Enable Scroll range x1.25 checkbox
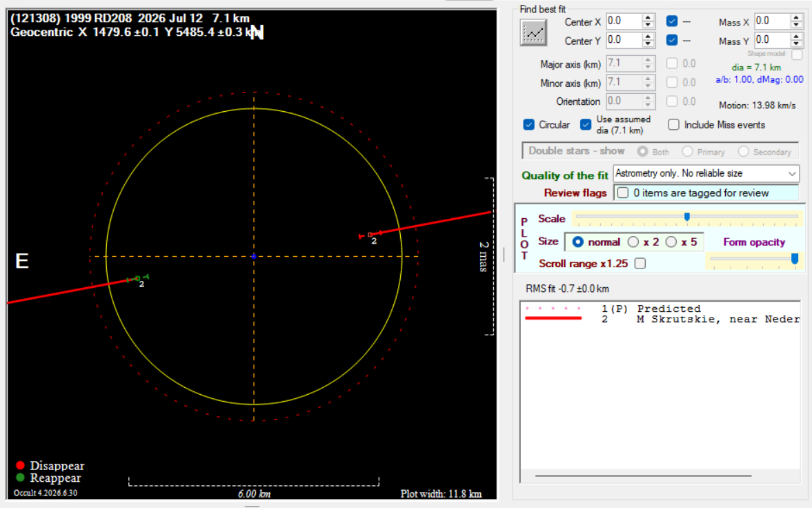Viewport: 812px width, 508px height. click(640, 264)
